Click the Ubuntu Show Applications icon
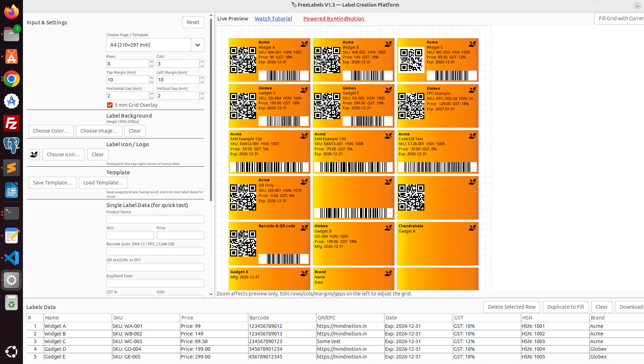This screenshot has width=644, height=364. (x=11, y=351)
